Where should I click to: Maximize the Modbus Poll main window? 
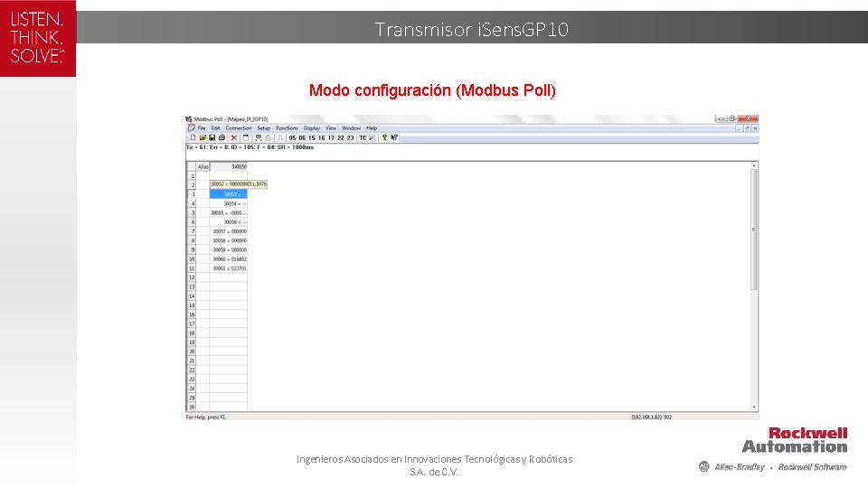coord(731,118)
